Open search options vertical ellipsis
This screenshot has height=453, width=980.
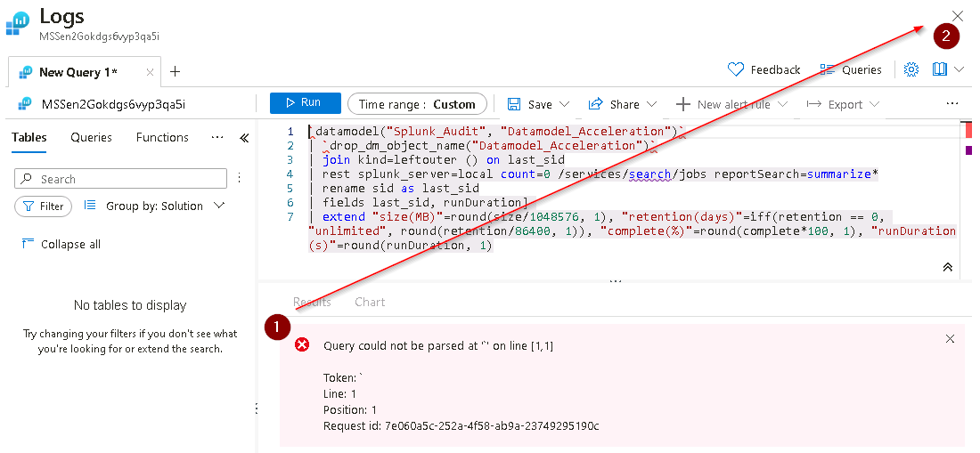coord(239,179)
